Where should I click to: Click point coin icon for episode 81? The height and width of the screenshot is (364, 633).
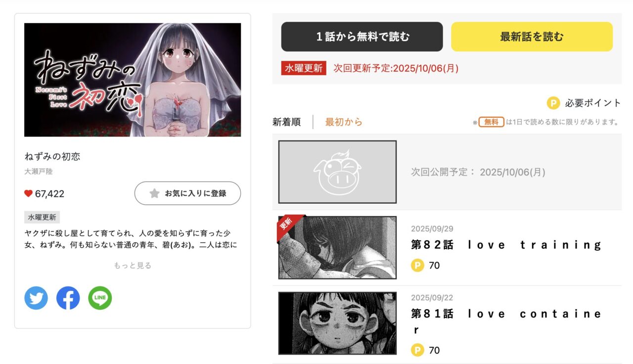pyautogui.click(x=417, y=350)
